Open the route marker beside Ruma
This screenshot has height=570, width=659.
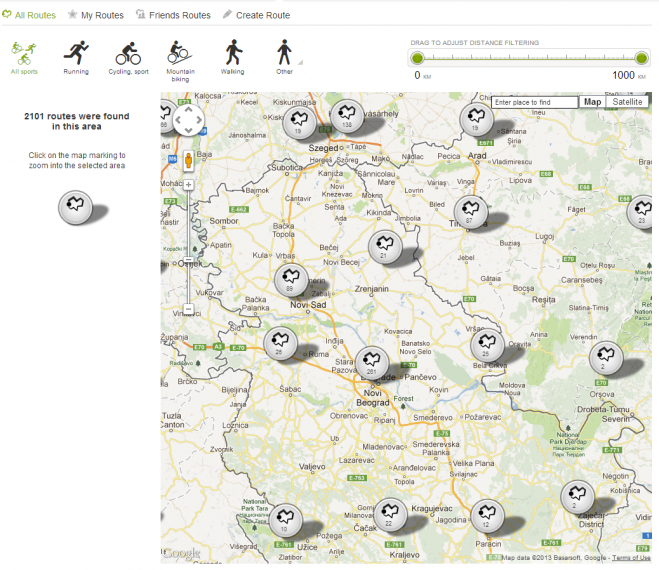click(280, 343)
